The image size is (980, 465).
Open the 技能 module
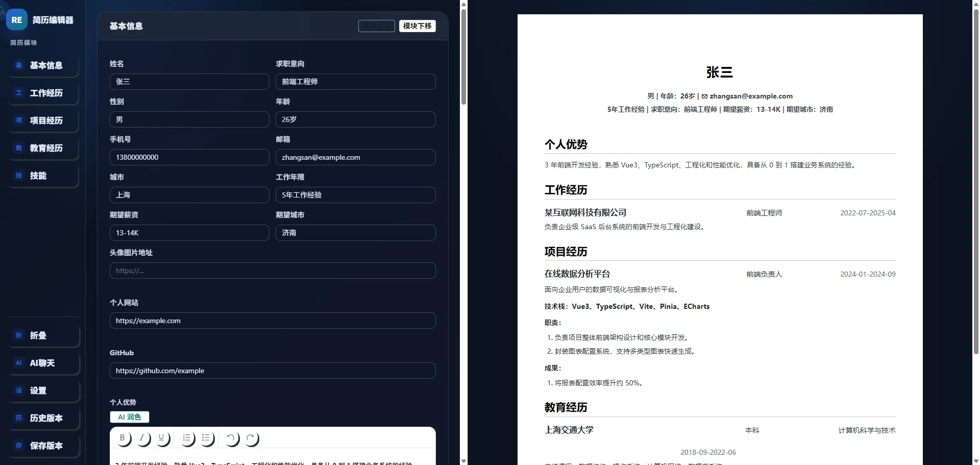[x=43, y=176]
